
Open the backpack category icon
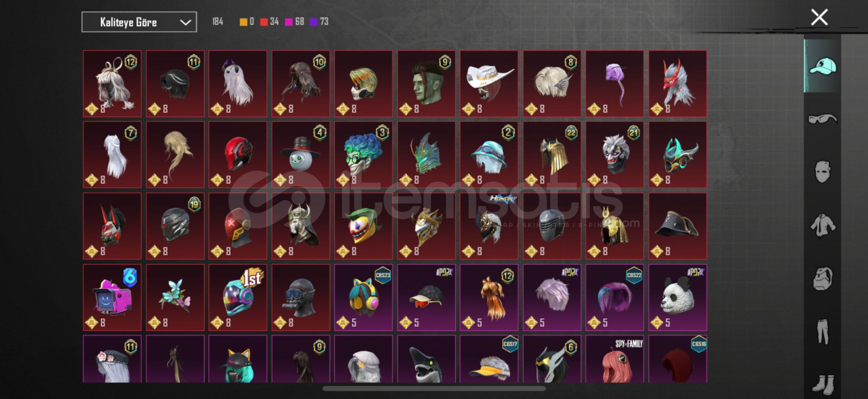(822, 279)
